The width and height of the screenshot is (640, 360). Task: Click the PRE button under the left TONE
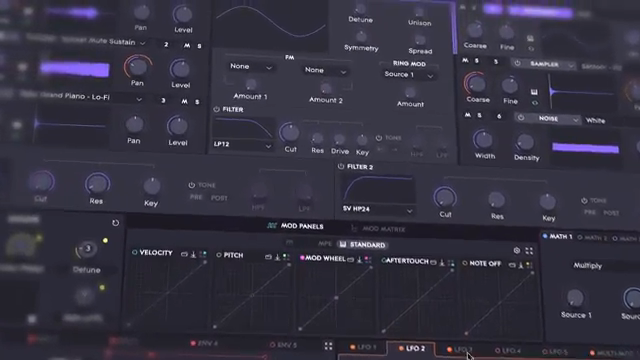pos(196,197)
